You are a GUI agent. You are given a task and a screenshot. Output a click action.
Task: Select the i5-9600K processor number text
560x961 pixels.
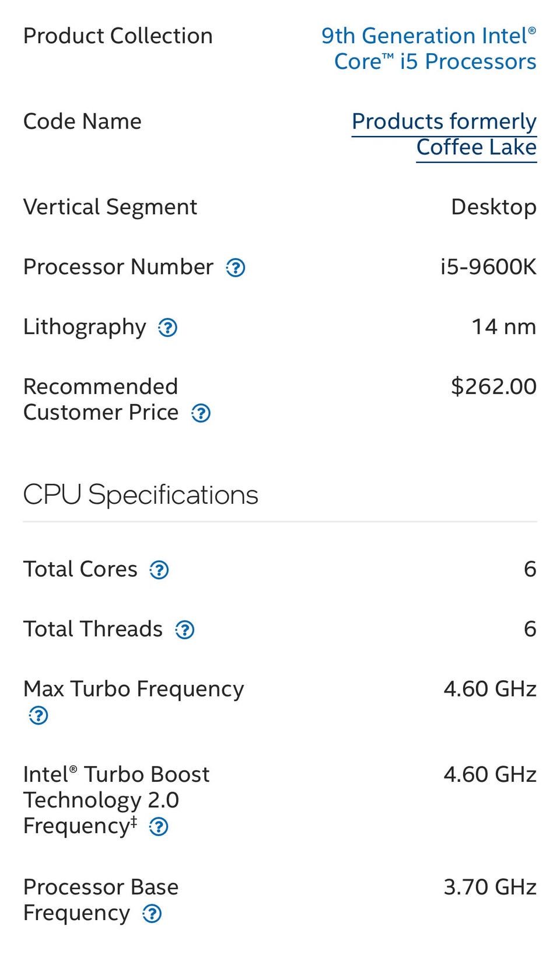(488, 267)
